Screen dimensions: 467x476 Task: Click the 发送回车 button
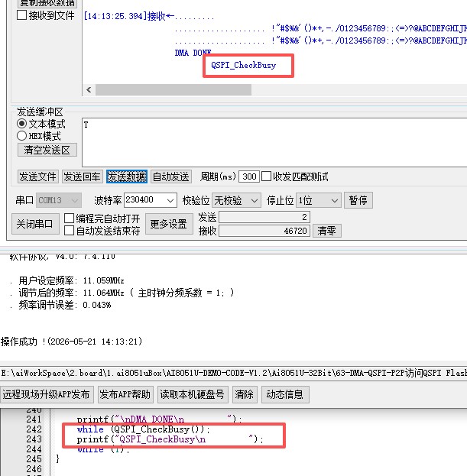83,176
